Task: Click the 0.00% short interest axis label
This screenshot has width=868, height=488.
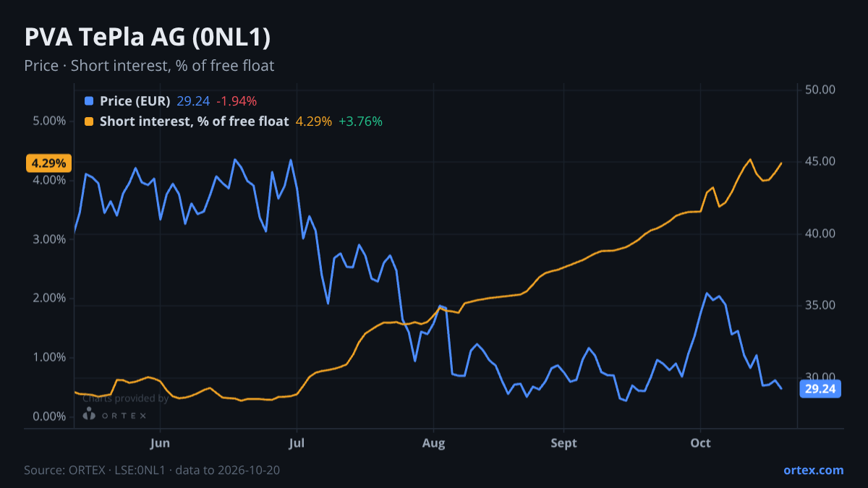Action: [49, 417]
